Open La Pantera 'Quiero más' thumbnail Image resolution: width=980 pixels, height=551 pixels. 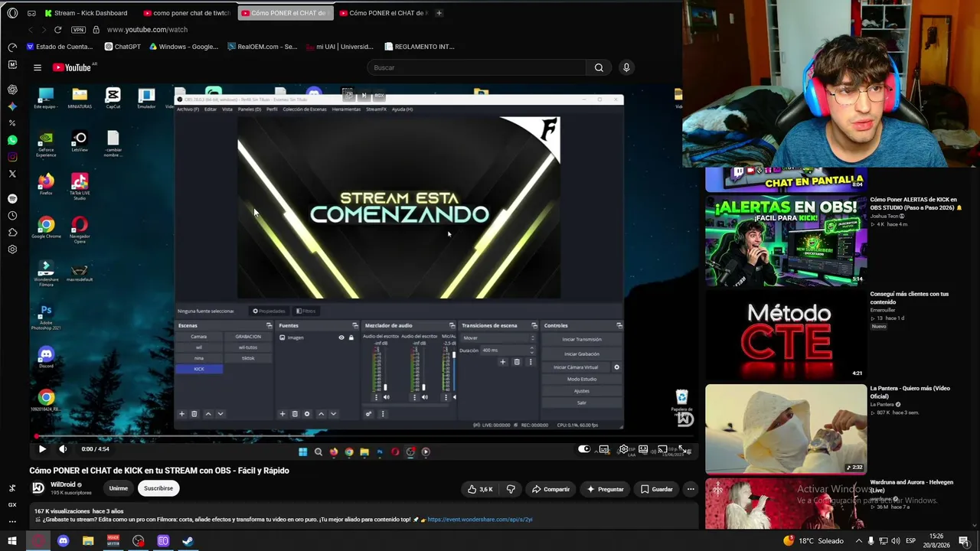[786, 429]
